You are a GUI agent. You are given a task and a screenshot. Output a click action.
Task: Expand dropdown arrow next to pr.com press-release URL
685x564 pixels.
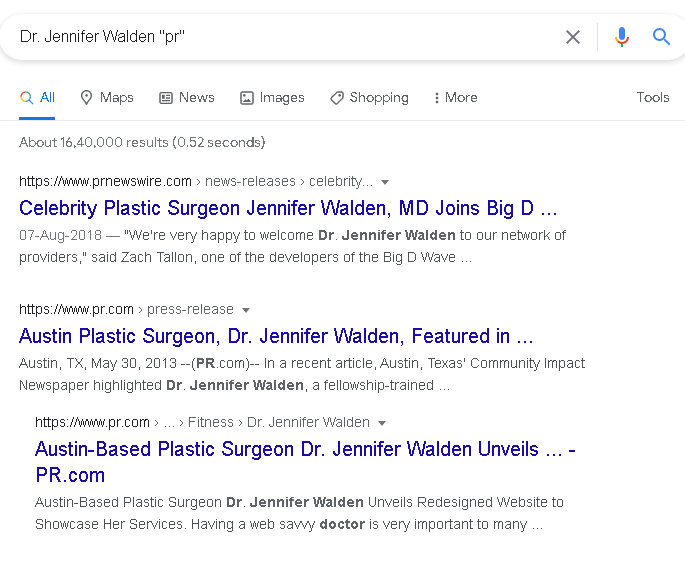[x=246, y=310]
